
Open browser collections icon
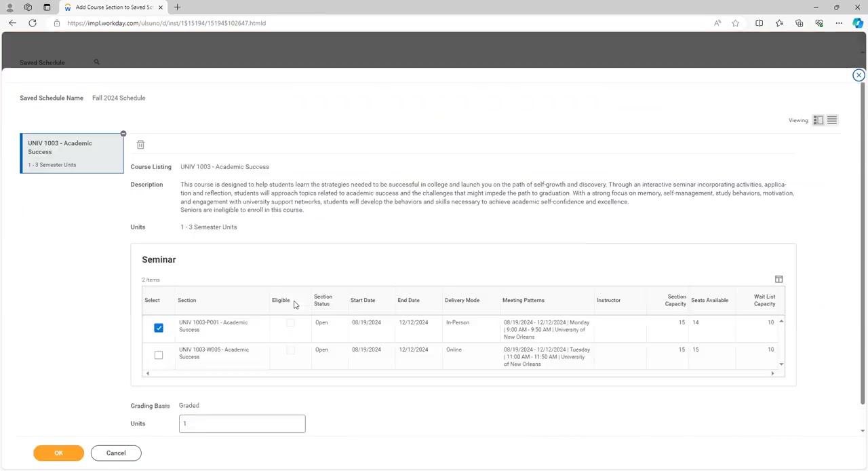tap(799, 23)
